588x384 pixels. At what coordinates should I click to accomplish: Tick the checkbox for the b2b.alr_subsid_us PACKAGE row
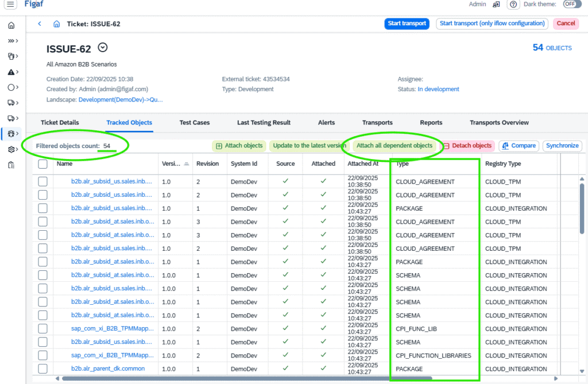42,208
